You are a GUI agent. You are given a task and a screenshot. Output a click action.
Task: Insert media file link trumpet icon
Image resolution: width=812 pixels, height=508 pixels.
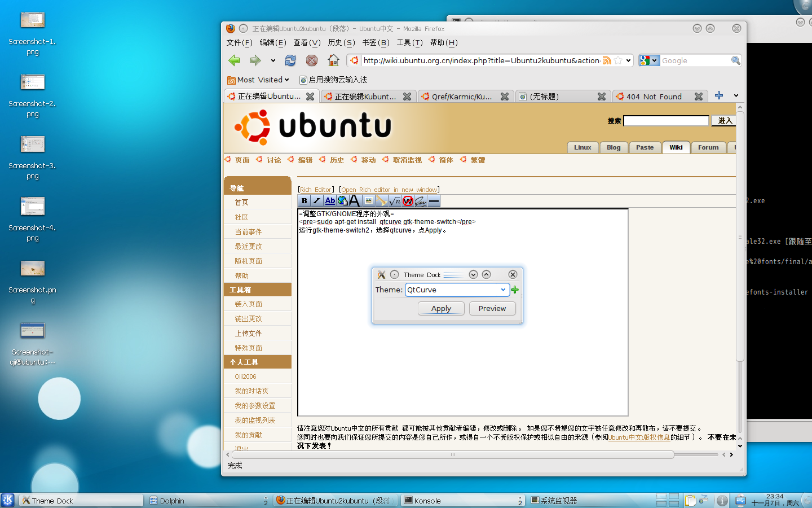point(382,201)
